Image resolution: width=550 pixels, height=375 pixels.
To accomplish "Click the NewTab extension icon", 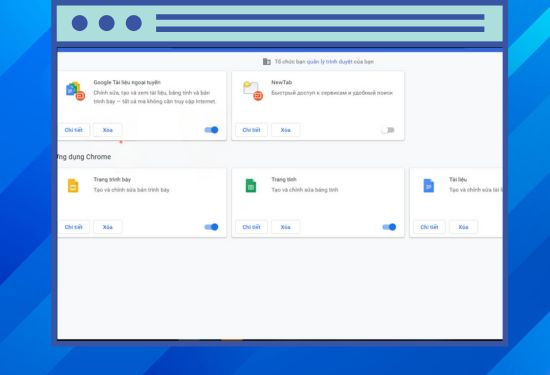I will 253,91.
